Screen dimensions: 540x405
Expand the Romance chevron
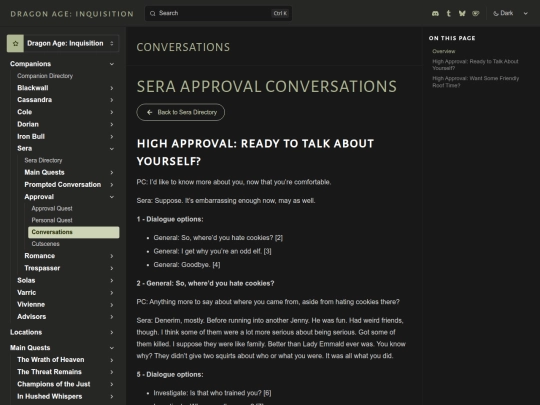[x=112, y=256]
